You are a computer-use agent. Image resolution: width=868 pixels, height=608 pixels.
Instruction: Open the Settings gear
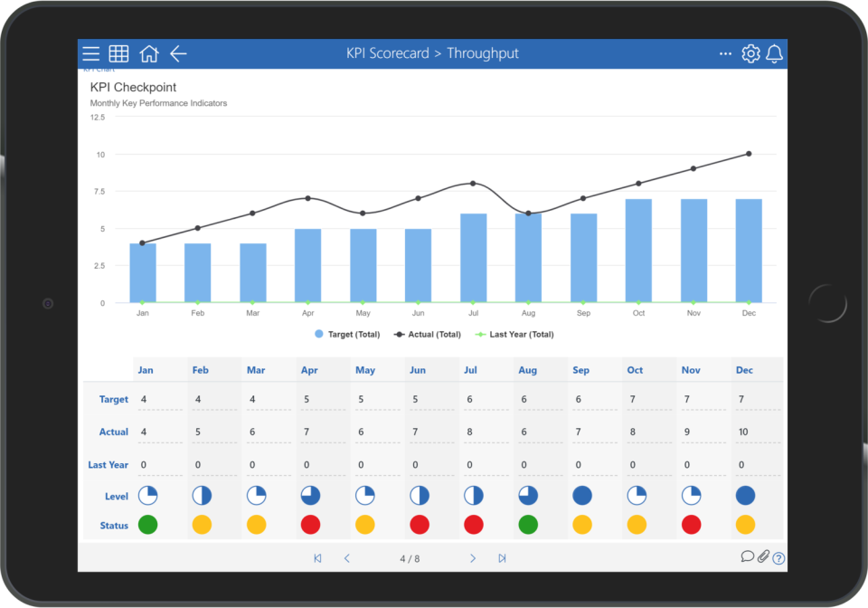tap(750, 53)
